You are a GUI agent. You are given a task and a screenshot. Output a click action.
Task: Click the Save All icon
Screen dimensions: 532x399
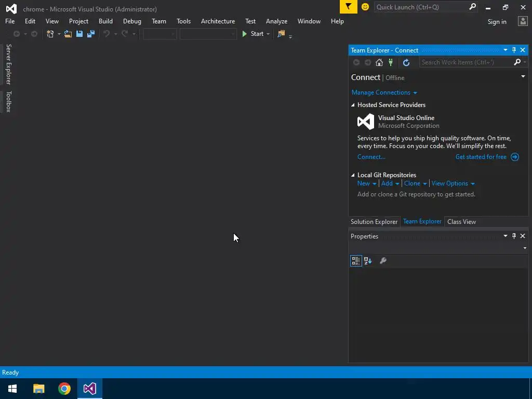point(91,34)
